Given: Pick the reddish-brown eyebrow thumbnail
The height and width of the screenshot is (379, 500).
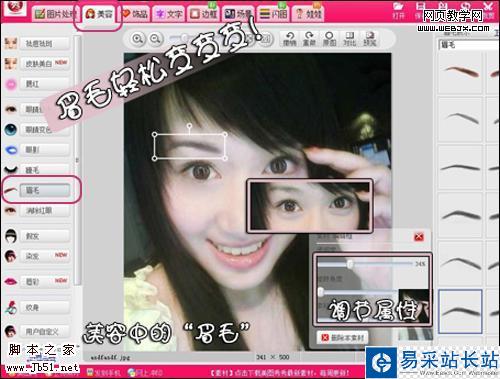Looking at the screenshot, I should pyautogui.click(x=460, y=71).
